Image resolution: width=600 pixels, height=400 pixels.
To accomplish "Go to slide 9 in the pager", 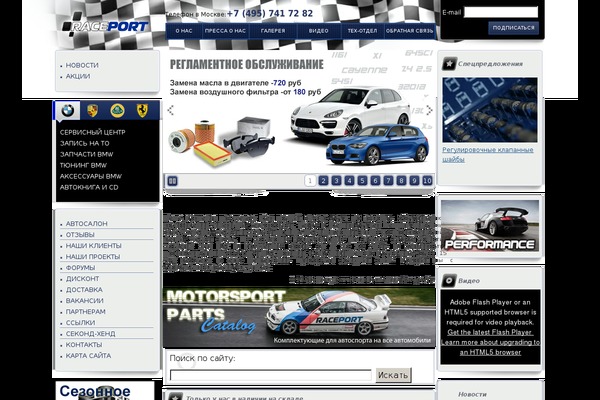I will 414,180.
